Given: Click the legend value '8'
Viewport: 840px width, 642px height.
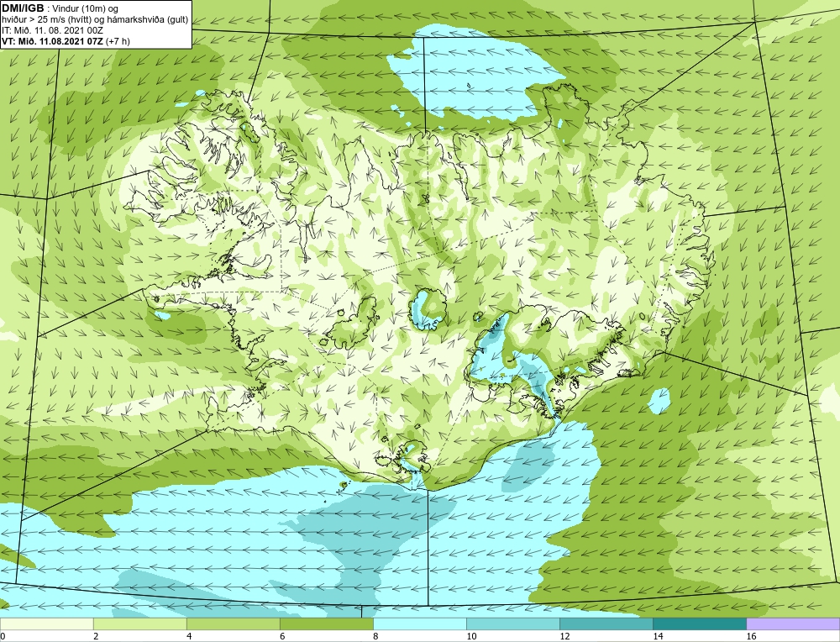Looking at the screenshot, I should coord(375,636).
